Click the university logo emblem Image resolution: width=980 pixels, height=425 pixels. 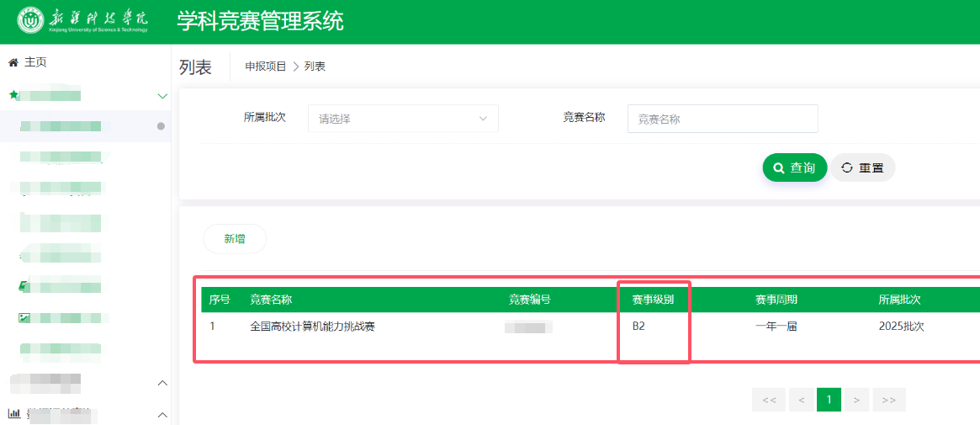click(29, 21)
